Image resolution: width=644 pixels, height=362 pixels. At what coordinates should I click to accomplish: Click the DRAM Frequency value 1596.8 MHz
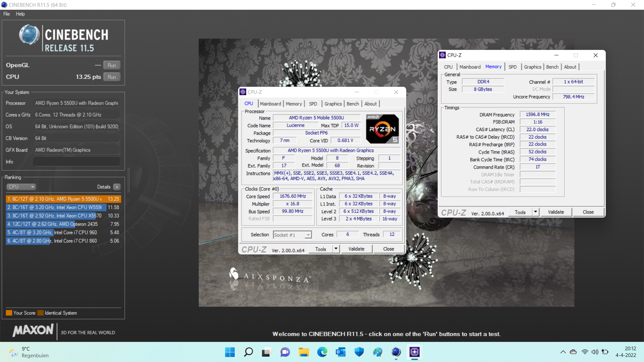pyautogui.click(x=537, y=115)
